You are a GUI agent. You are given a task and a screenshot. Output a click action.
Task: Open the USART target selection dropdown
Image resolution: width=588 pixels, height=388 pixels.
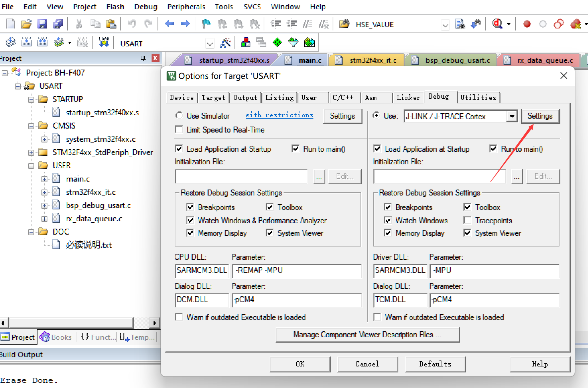pos(210,43)
